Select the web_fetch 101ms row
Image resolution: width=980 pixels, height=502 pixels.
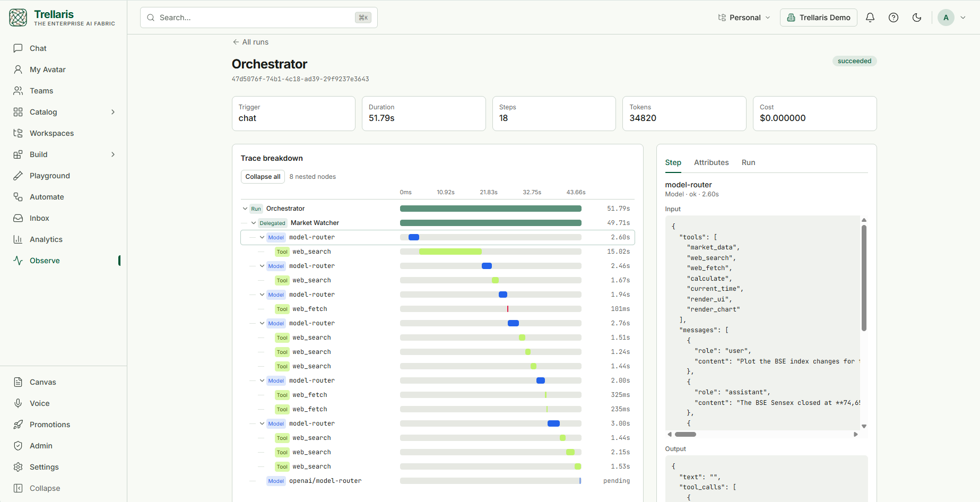(437, 309)
